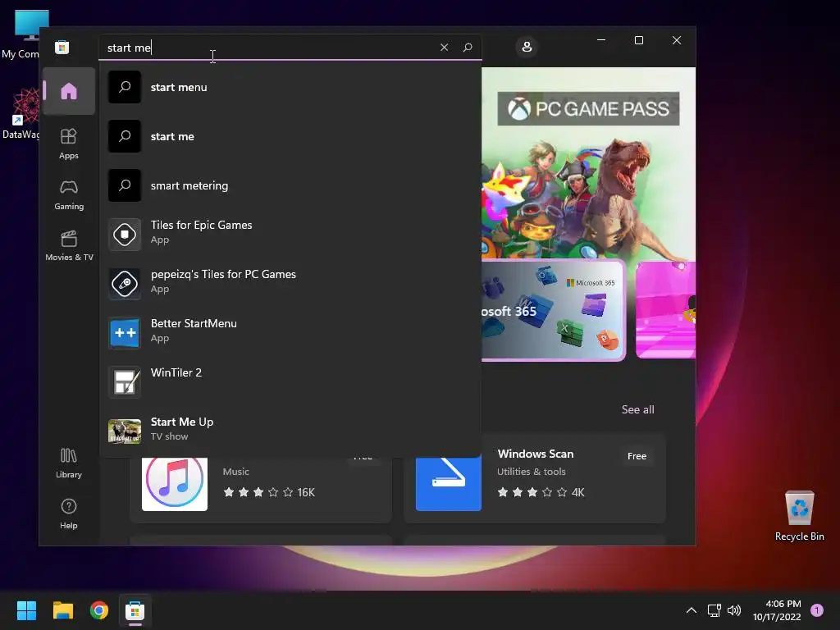Open Better StartMenu app result

[290, 333]
